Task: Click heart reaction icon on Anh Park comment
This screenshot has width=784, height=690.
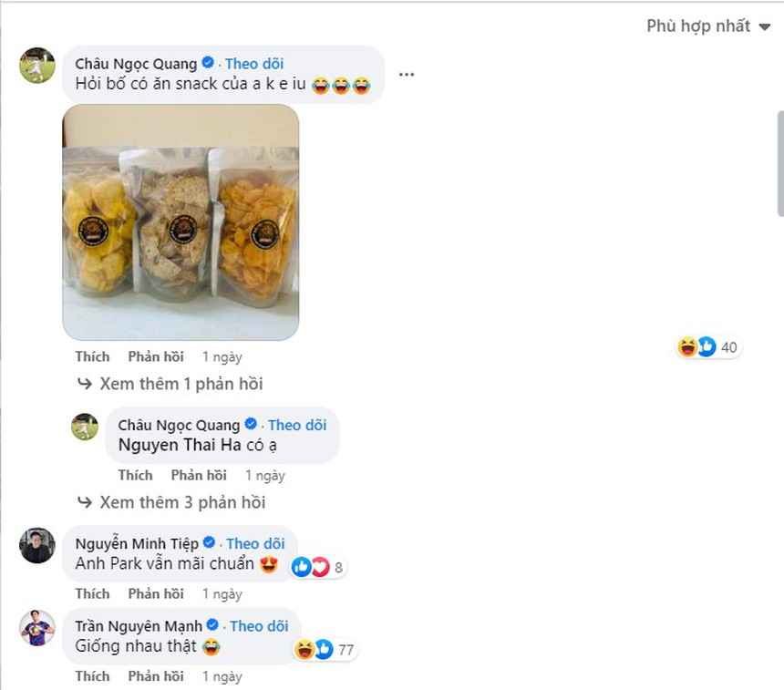Action: coord(320,566)
